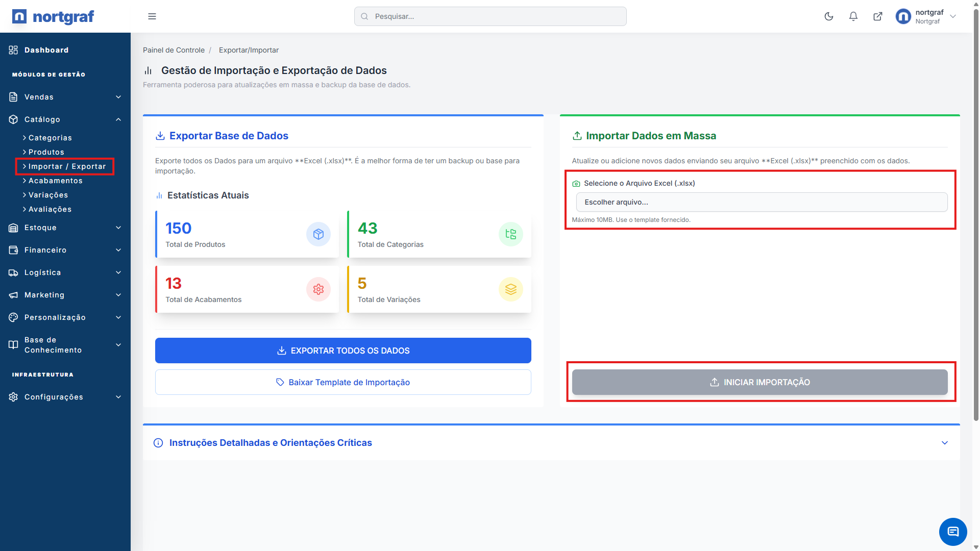Toggle sidebar with hamburger menu icon
The height and width of the screenshot is (551, 980).
pyautogui.click(x=152, y=16)
